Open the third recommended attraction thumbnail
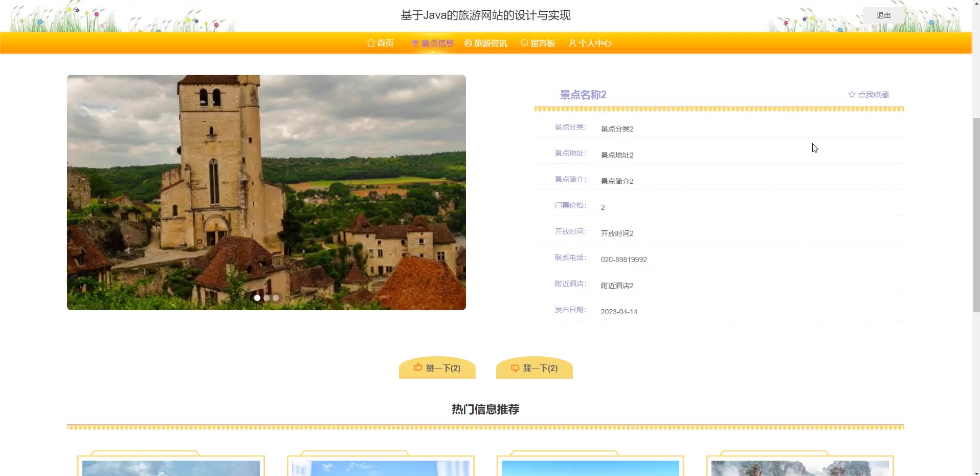 [x=590, y=468]
